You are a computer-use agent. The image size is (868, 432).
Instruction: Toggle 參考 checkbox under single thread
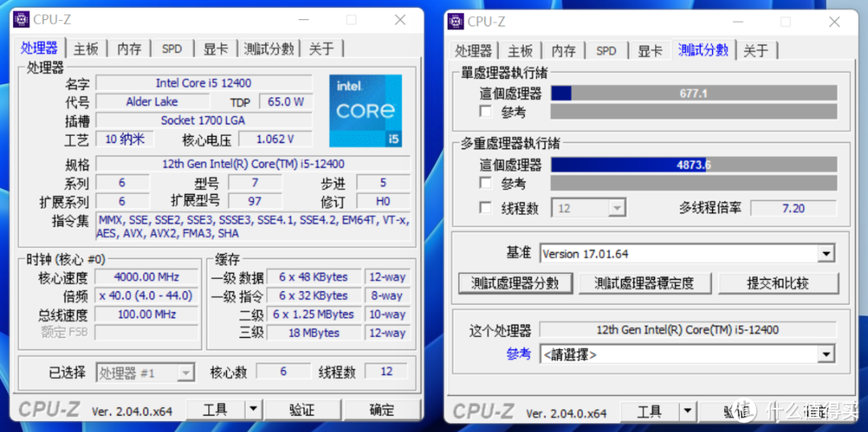(x=485, y=111)
